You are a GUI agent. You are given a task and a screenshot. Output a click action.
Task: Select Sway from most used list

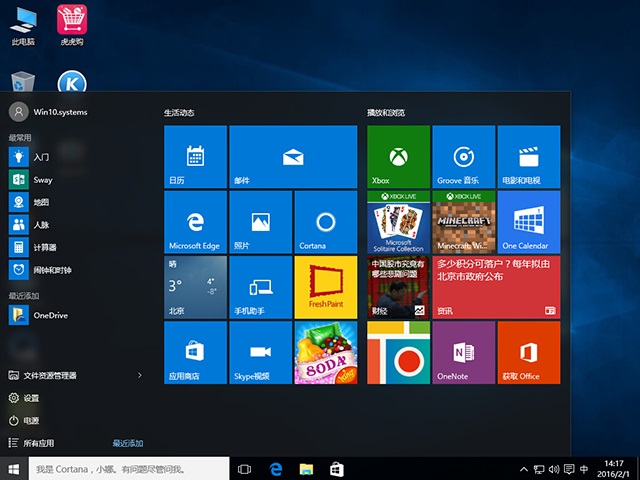click(x=42, y=180)
